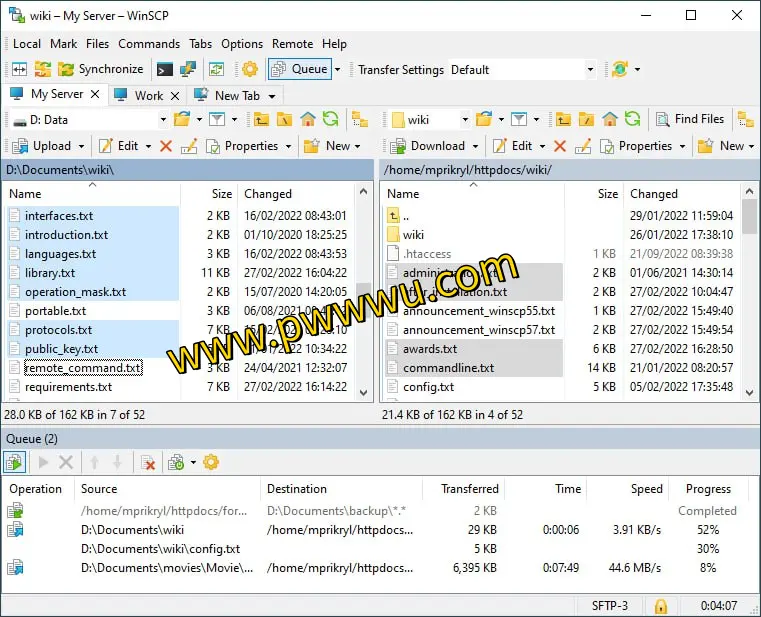Open PuTTY session icon in toolbar

187,69
